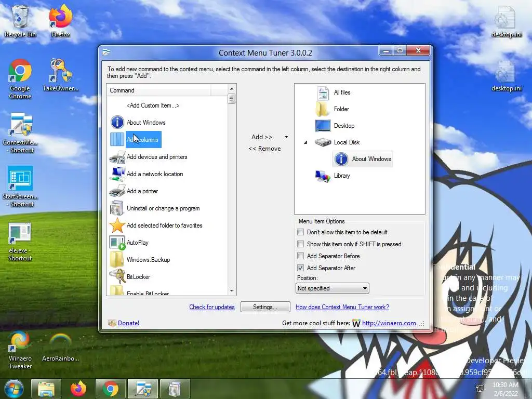Open the dropdown arrow next to Add >>
The width and height of the screenshot is (532, 399).
[286, 137]
